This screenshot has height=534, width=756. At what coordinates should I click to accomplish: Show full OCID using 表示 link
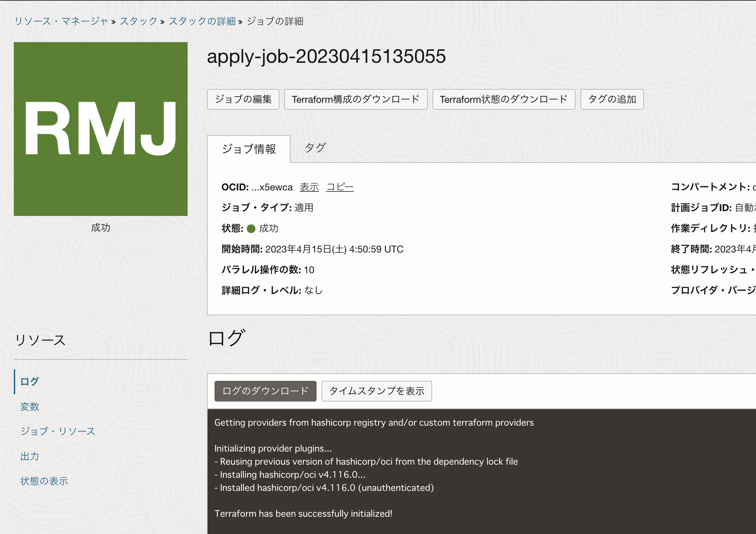pos(309,187)
